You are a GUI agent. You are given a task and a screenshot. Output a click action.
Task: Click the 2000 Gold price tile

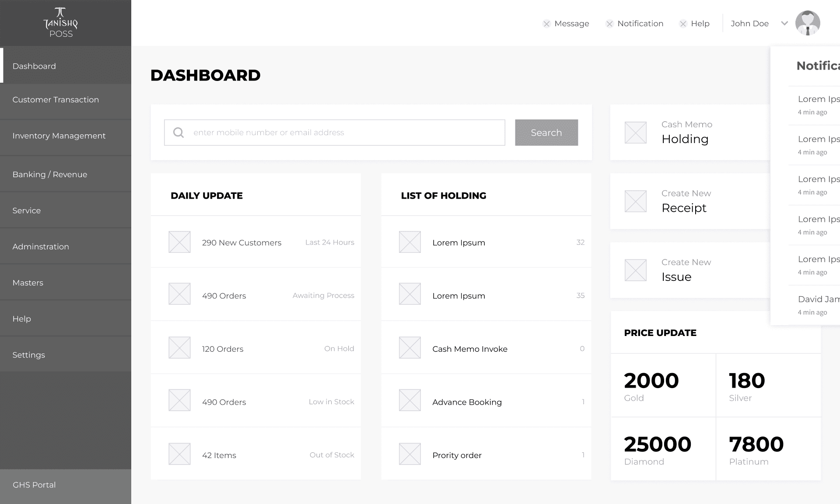coord(663,385)
